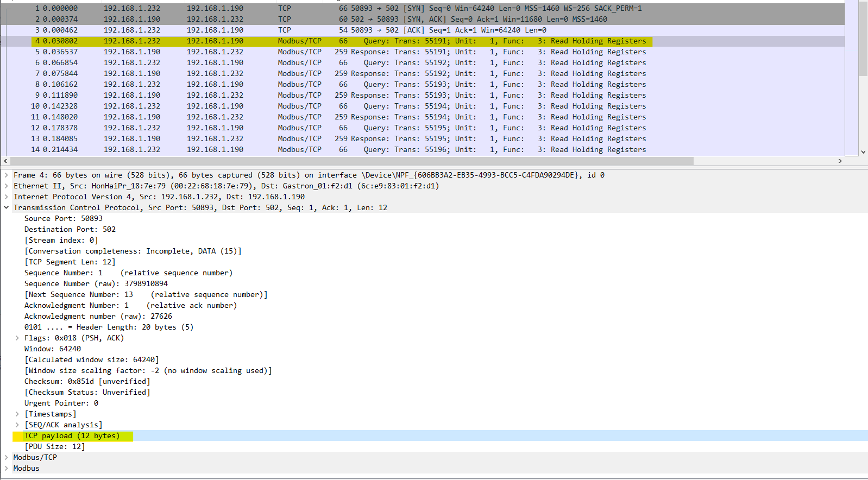Screen dimensions: 868x480
Task: Select packet 8 query at 0.106162
Action: [423, 84]
